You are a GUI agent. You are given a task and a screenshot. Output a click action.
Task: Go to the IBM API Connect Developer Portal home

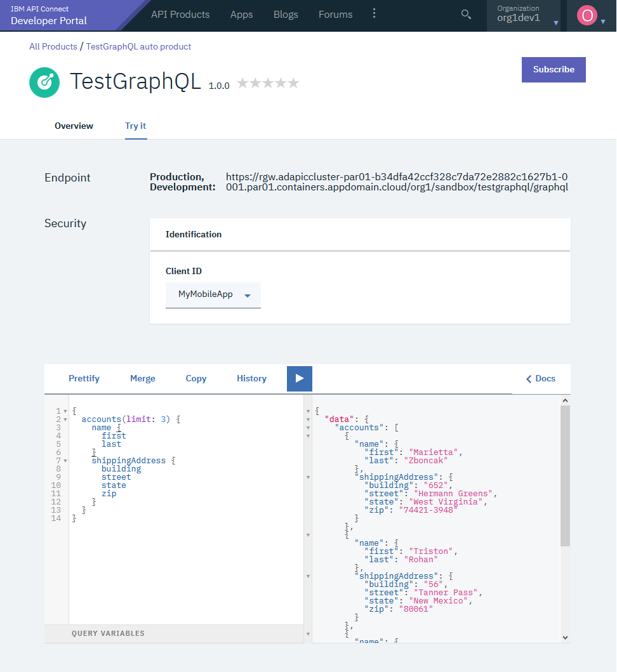coord(48,15)
